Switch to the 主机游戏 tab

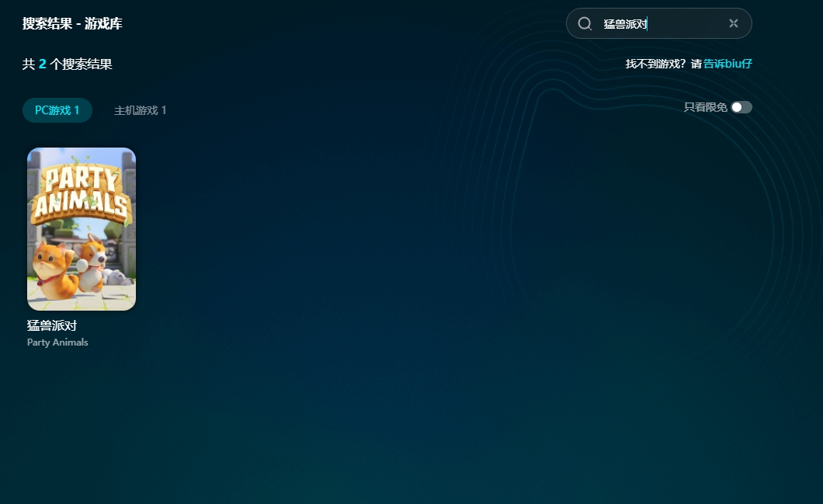click(x=140, y=110)
